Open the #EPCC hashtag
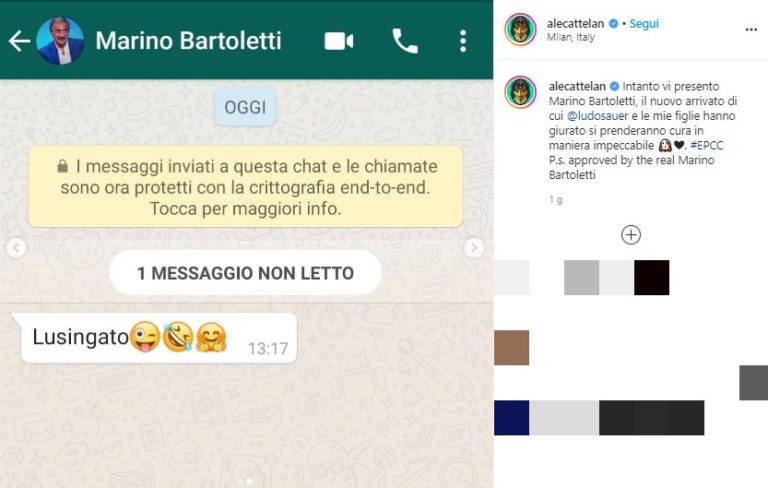 pos(706,146)
